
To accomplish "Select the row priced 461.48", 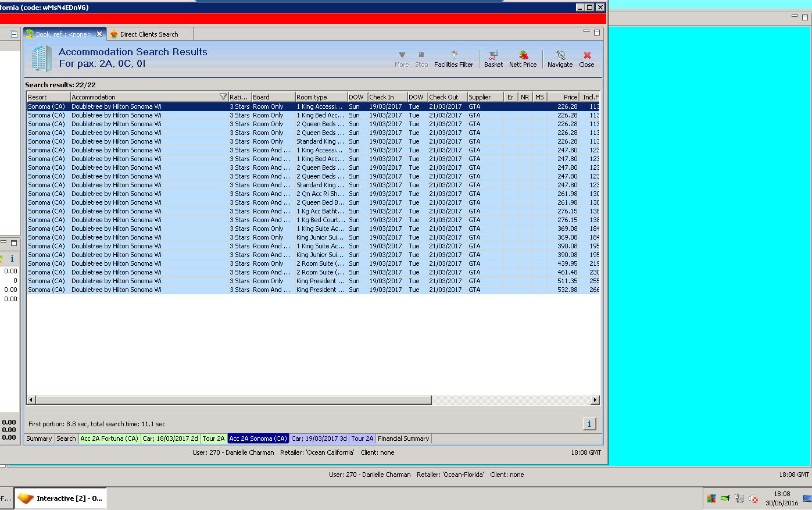I will pos(313,272).
